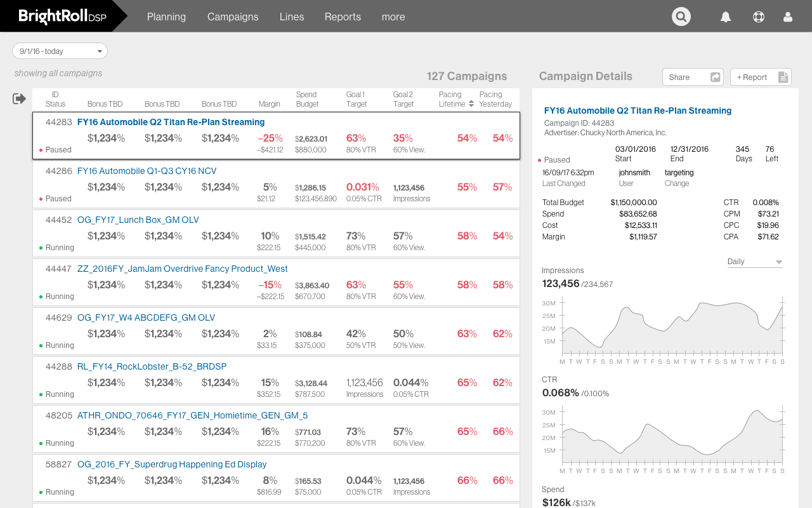Image resolution: width=812 pixels, height=508 pixels.
Task: Toggle the Running status dot for campaign 44452
Action: [42, 248]
